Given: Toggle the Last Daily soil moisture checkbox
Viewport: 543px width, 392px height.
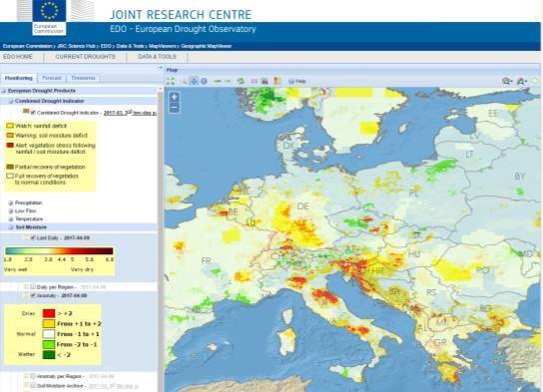Looking at the screenshot, I should pos(33,237).
